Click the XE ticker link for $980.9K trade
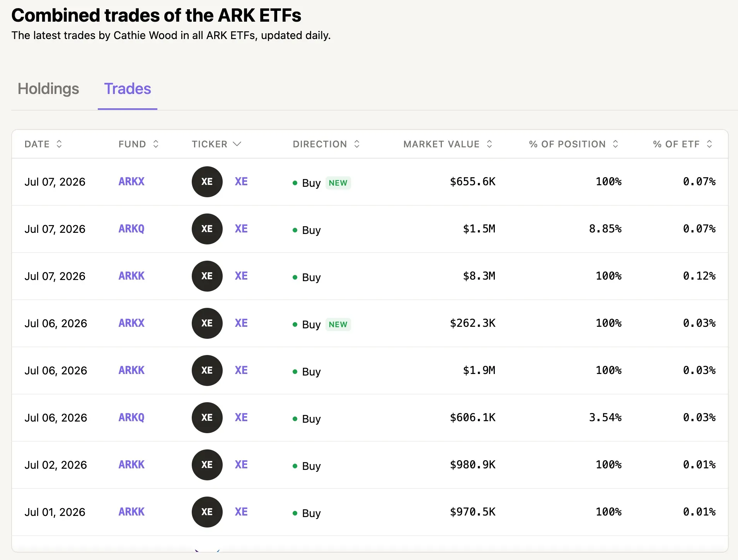The image size is (738, 560). point(241,464)
